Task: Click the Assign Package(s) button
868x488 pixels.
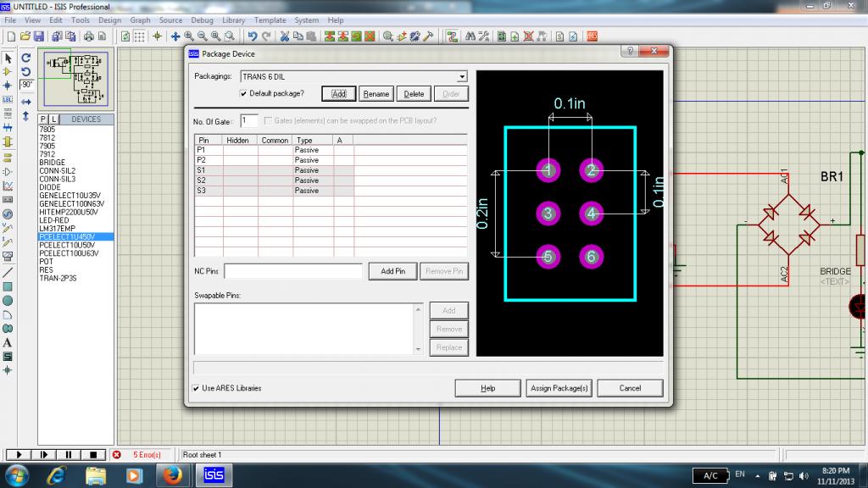Action: (559, 388)
